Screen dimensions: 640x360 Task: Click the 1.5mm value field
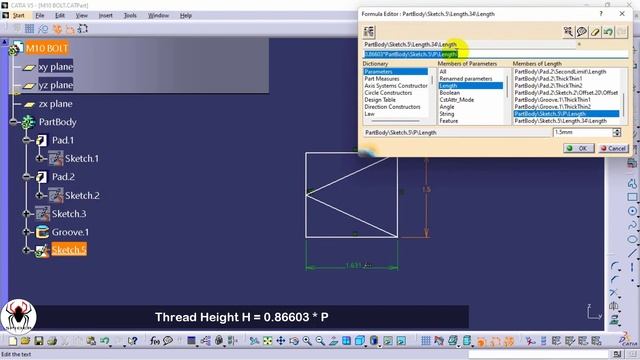click(x=583, y=132)
